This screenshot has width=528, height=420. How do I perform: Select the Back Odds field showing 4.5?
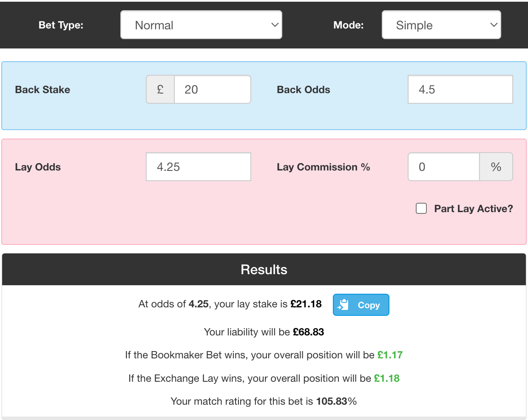coord(460,89)
